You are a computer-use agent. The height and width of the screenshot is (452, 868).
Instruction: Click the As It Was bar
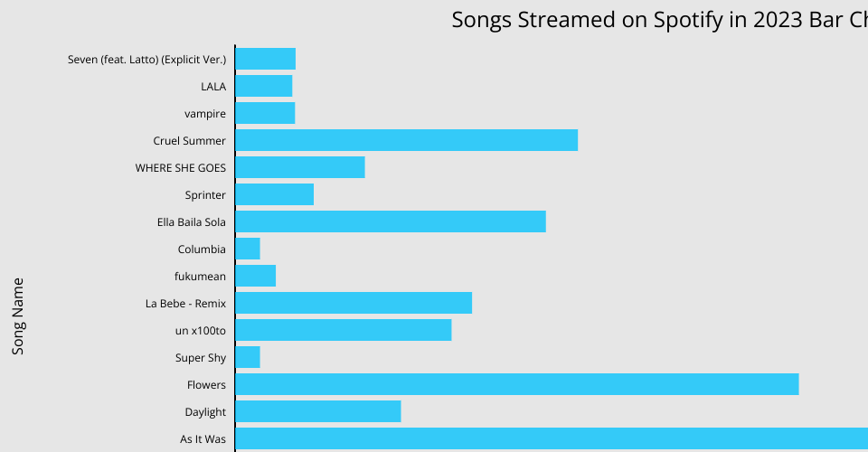pos(551,438)
